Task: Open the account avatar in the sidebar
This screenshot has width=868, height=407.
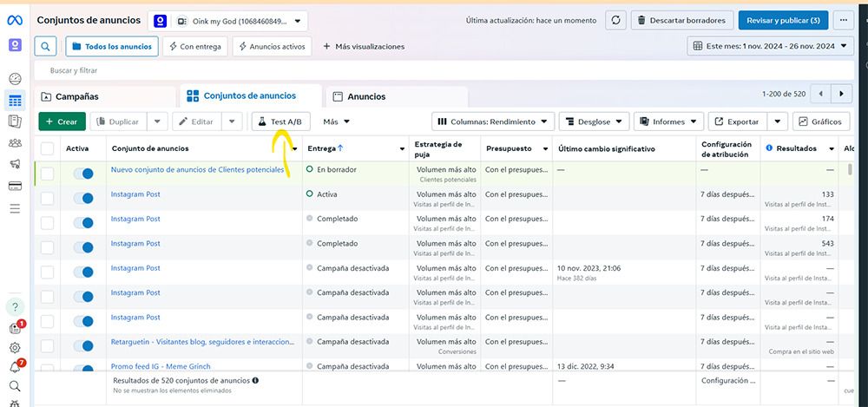Action: click(15, 45)
